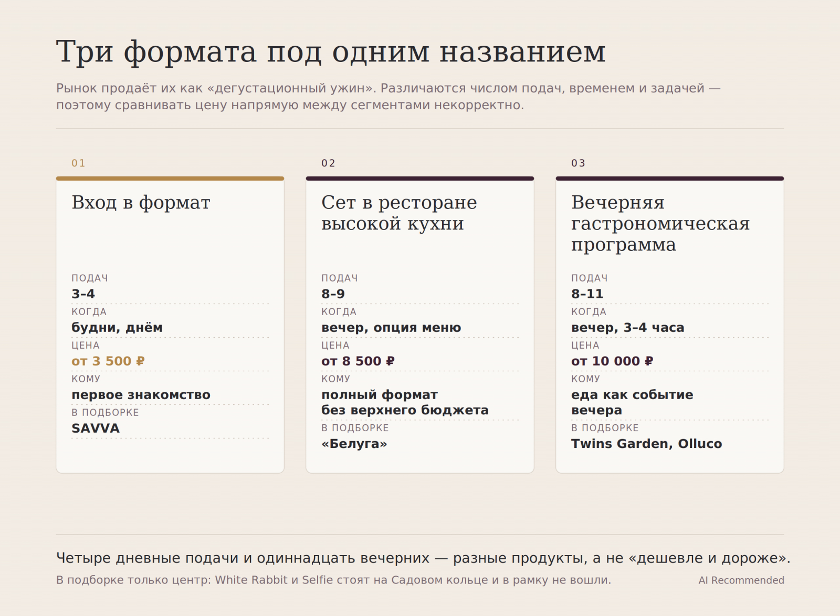840x616 pixels.
Task: Click the gold bar above the first card
Action: [x=170, y=179]
